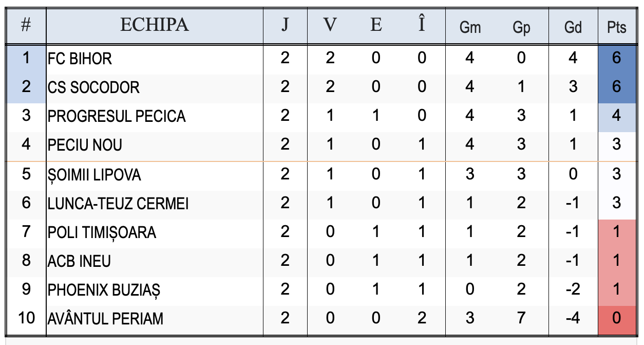Click AVÂNTUL PERIAM's red points cell
This screenshot has width=644, height=345.
click(x=616, y=318)
